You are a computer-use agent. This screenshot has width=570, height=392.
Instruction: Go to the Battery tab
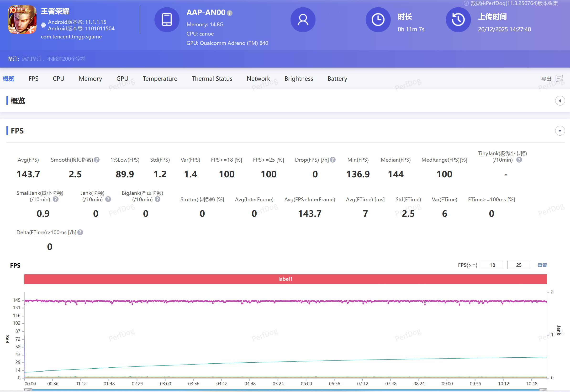click(337, 79)
